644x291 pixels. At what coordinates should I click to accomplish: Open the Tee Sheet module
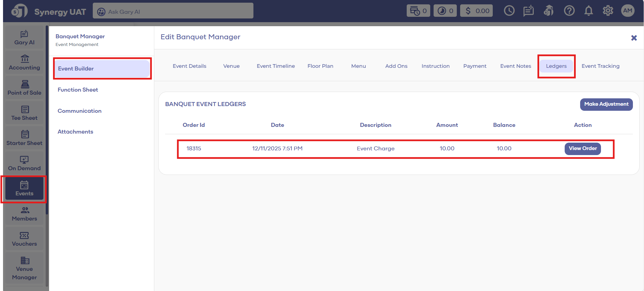click(24, 113)
